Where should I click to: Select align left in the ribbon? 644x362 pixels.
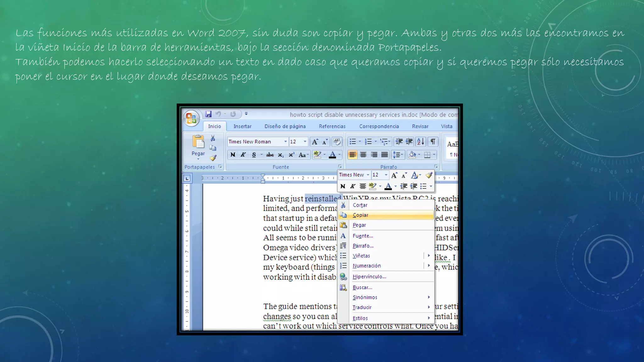353,155
